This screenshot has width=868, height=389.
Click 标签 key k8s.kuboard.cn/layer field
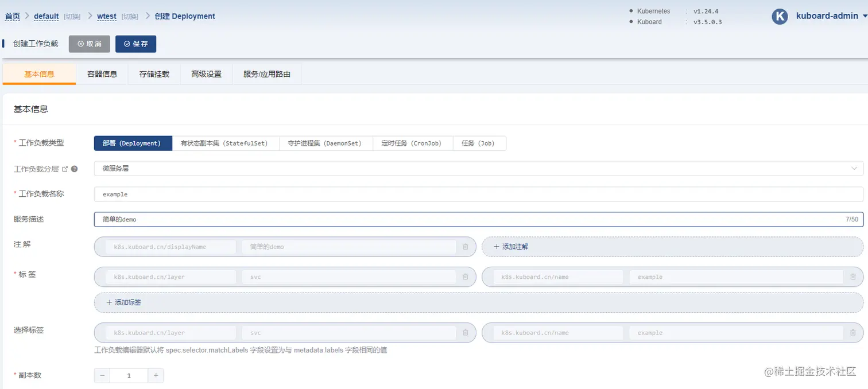170,277
